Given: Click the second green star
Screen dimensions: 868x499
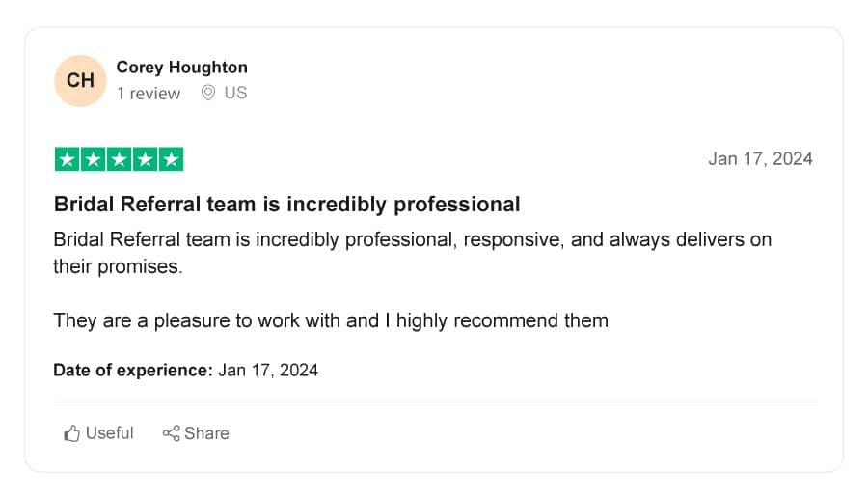Looking at the screenshot, I should (93, 159).
